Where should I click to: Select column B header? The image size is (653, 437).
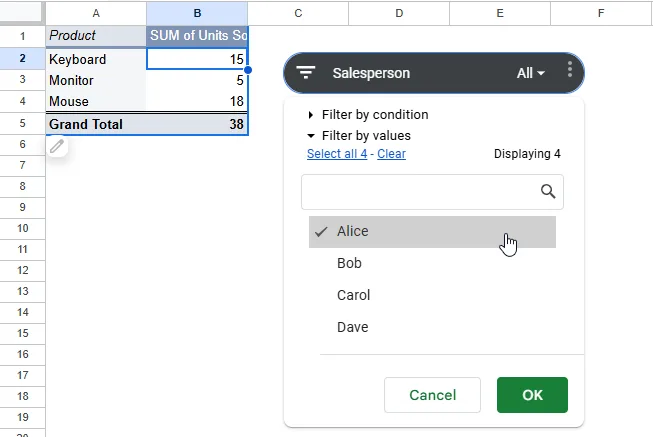click(x=197, y=13)
